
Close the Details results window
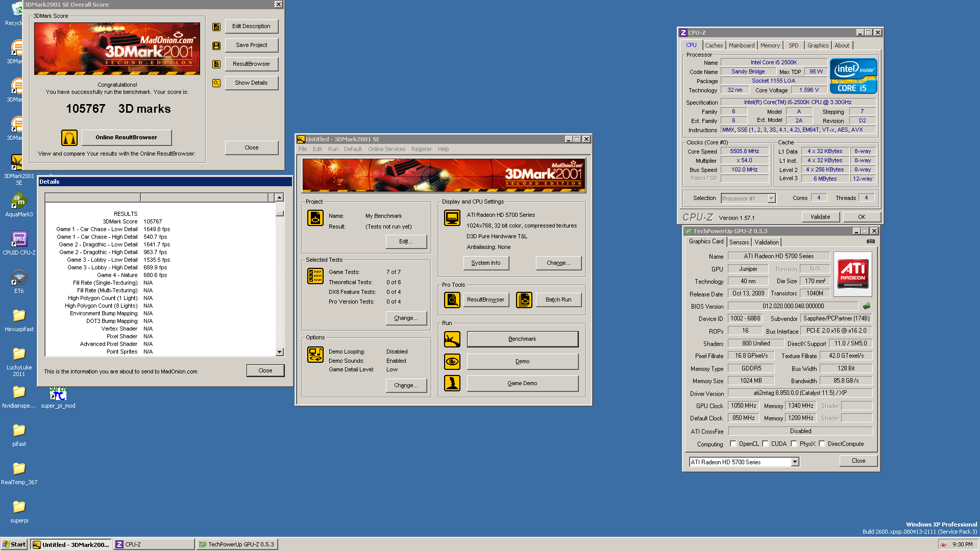coord(265,371)
